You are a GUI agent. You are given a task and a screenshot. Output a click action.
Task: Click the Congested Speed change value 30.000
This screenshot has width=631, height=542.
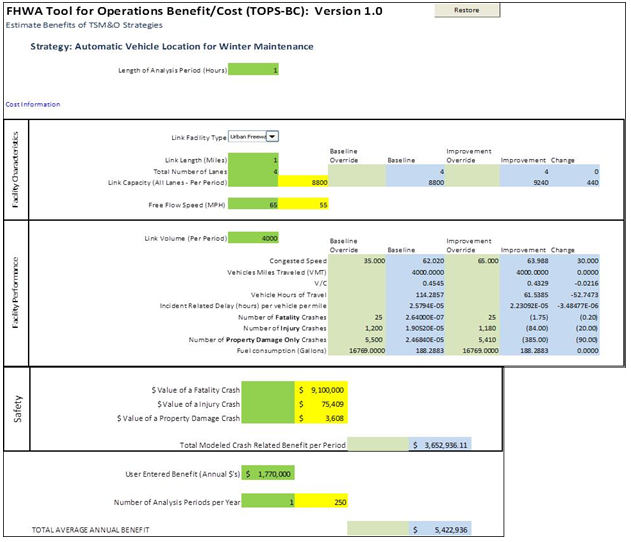(x=575, y=261)
